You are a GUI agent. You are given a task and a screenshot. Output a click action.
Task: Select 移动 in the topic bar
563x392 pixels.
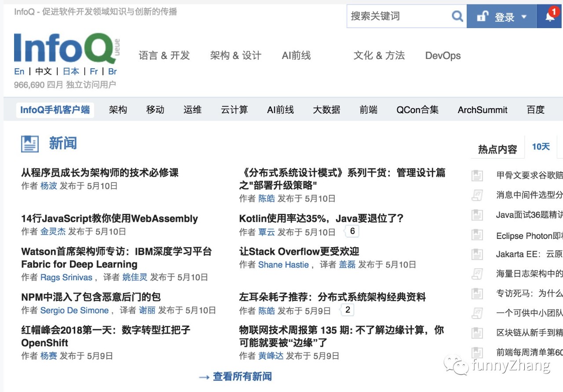point(155,110)
